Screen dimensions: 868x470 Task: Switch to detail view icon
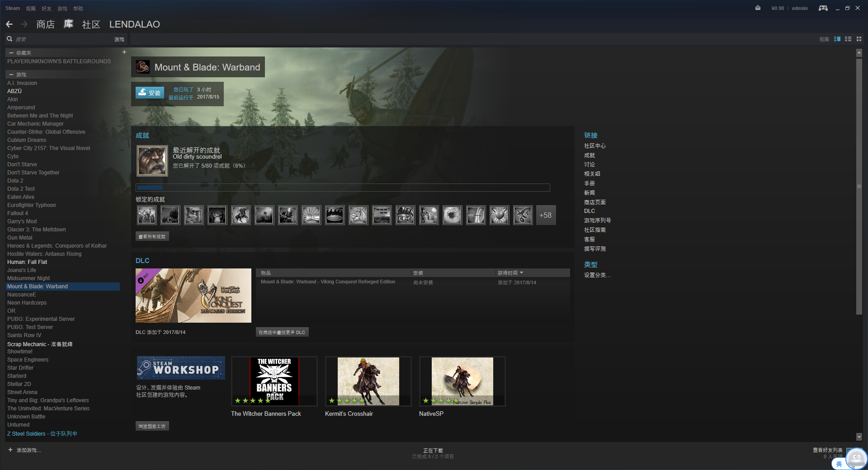click(x=837, y=39)
